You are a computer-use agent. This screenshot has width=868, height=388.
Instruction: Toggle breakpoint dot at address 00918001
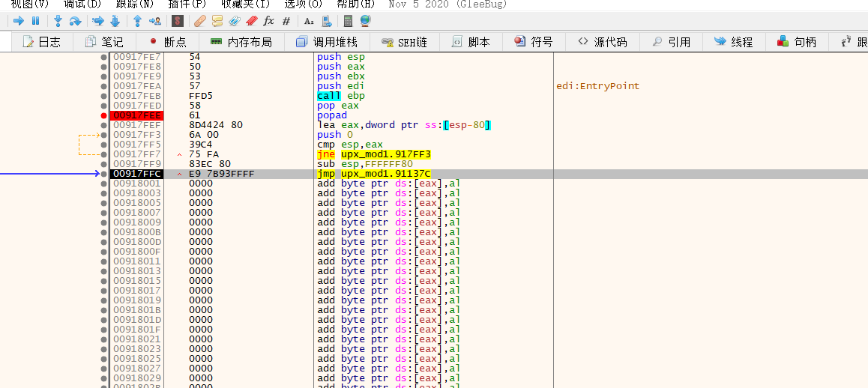pyautogui.click(x=103, y=184)
